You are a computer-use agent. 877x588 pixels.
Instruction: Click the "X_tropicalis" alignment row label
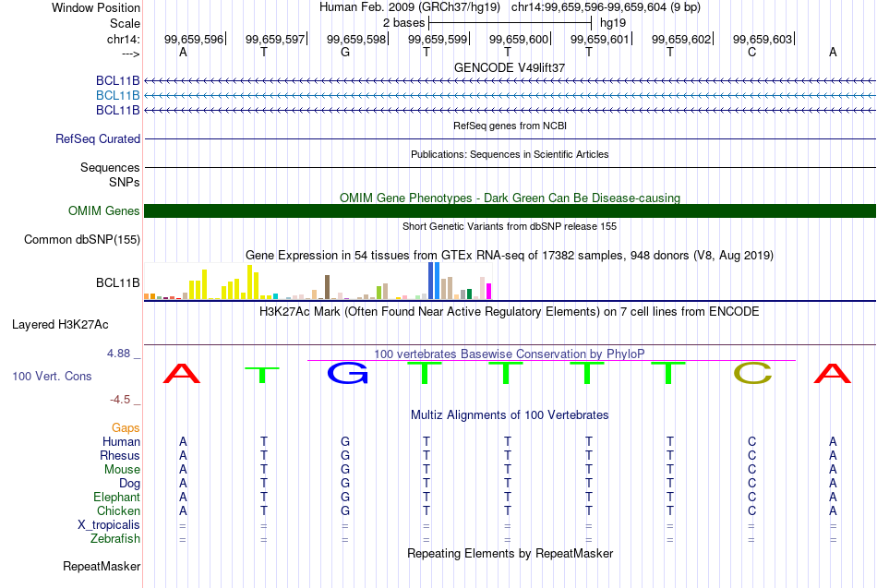point(109,525)
